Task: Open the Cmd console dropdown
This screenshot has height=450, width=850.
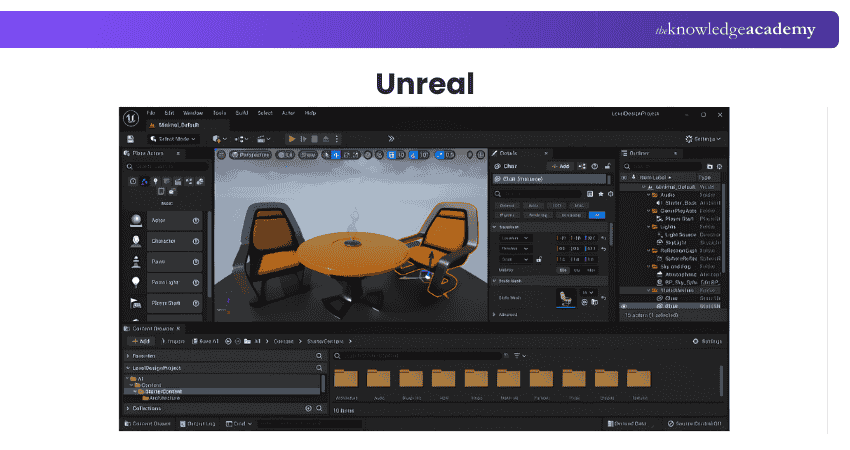Action: (239, 424)
